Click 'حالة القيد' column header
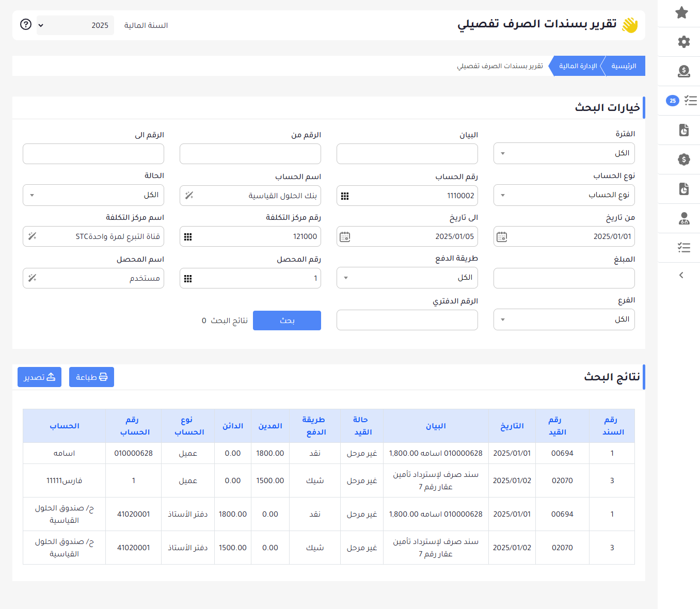The width and height of the screenshot is (700, 609). 362,426
